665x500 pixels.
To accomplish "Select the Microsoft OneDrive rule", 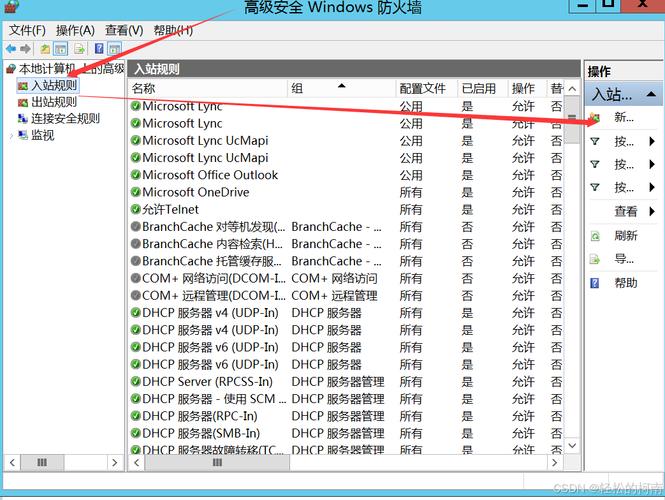I will [x=346, y=192].
